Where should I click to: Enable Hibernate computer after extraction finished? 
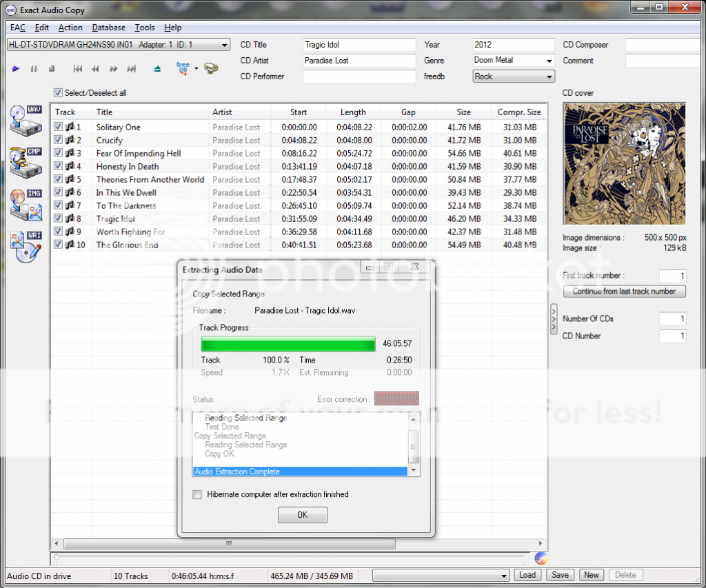[197, 494]
